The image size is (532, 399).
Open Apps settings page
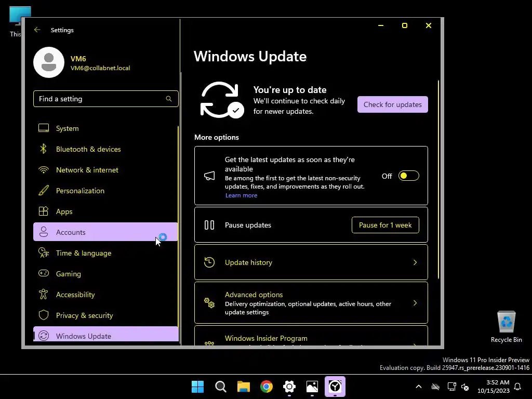[105, 211]
